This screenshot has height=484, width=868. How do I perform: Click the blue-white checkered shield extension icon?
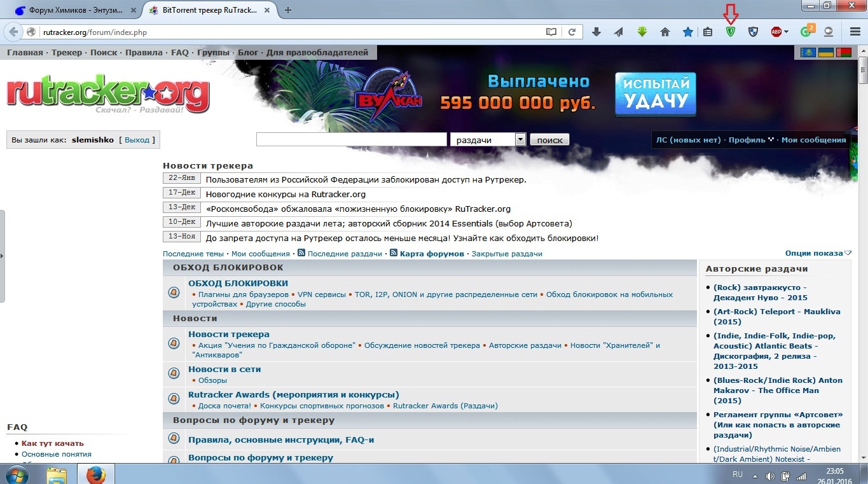[x=753, y=32]
